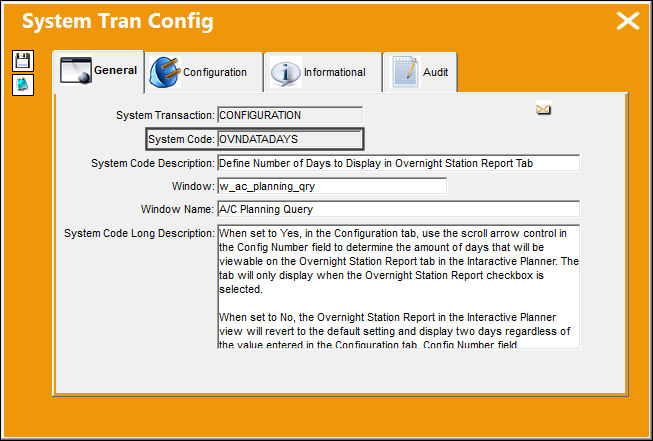This screenshot has height=441, width=653.
Task: Open the Audit tab
Action: pos(420,72)
